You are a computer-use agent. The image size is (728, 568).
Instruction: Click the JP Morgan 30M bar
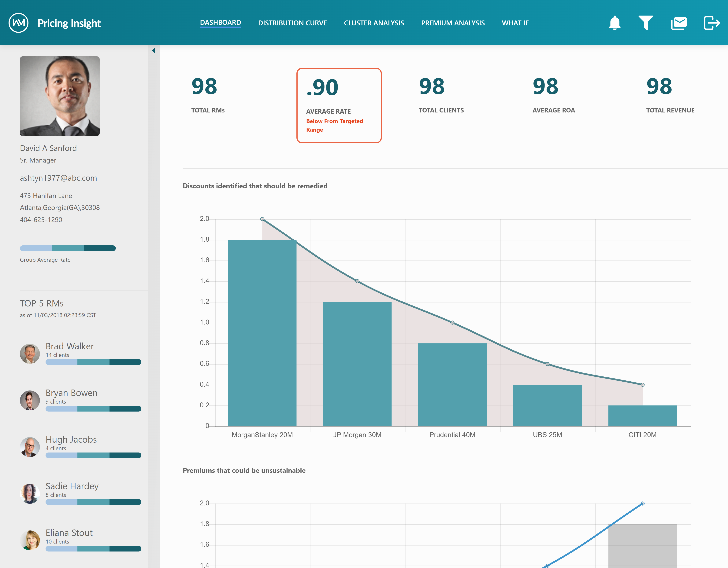357,364
